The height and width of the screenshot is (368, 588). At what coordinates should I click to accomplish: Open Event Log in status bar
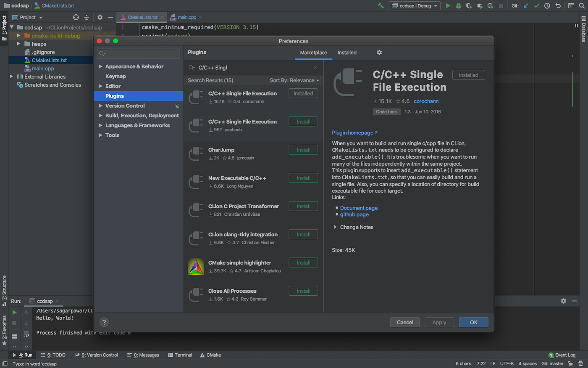tap(562, 355)
